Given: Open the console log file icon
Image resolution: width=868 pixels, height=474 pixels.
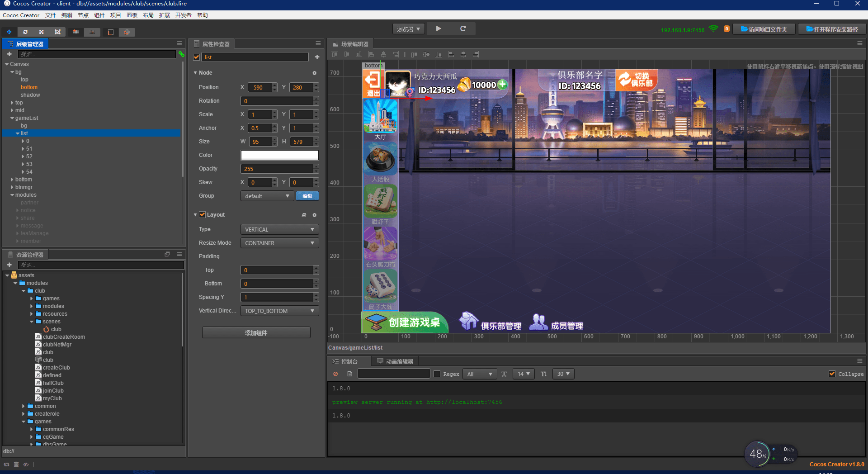Looking at the screenshot, I should (x=349, y=374).
